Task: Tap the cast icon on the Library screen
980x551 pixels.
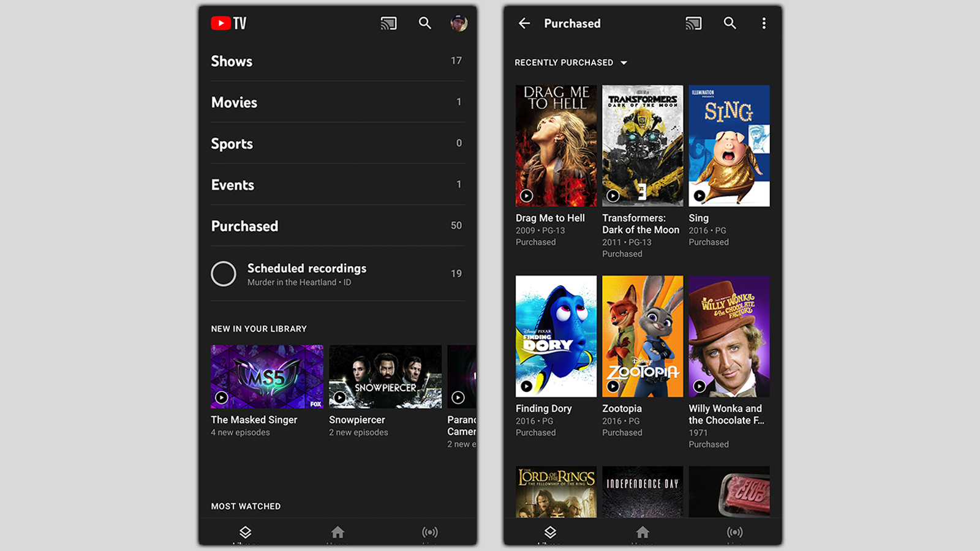Action: [389, 23]
